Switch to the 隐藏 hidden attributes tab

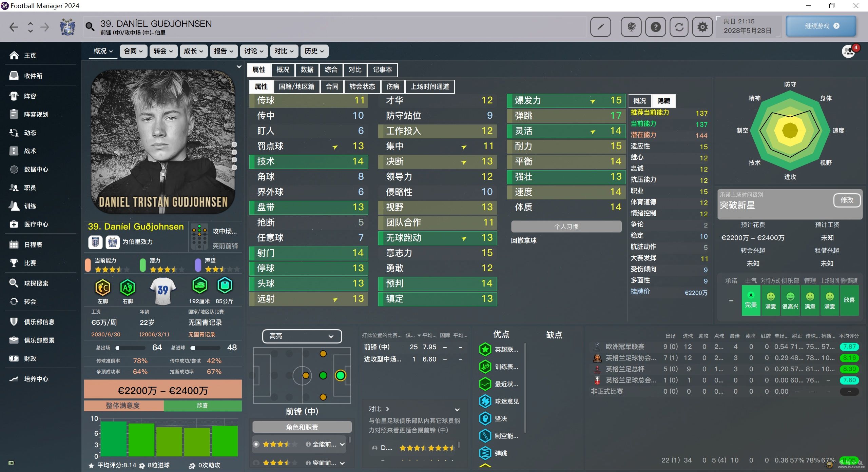tap(663, 101)
